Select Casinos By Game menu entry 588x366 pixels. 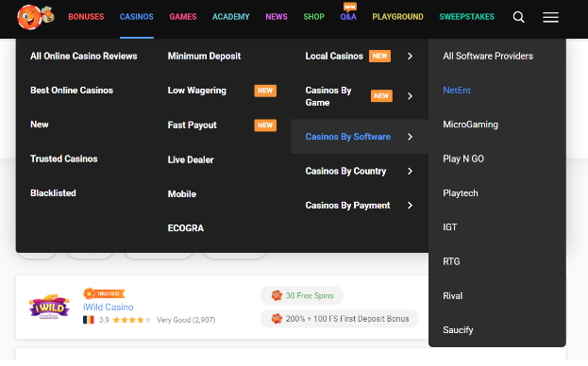328,96
